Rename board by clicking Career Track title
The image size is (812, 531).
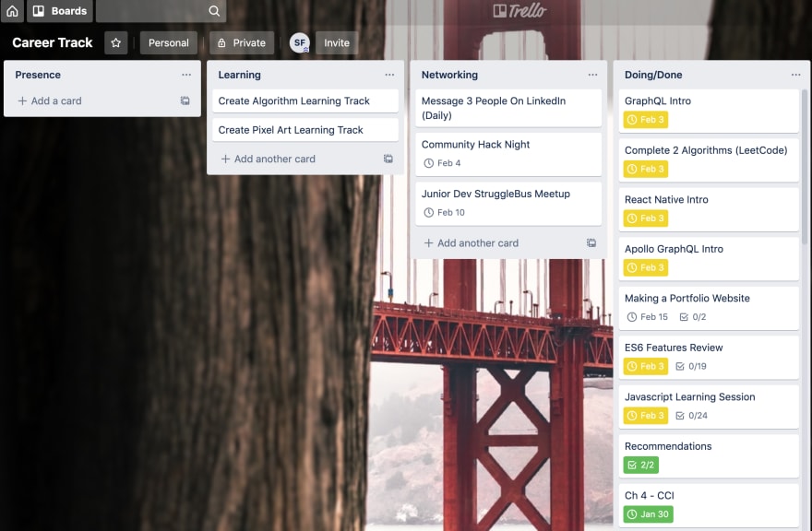(53, 43)
